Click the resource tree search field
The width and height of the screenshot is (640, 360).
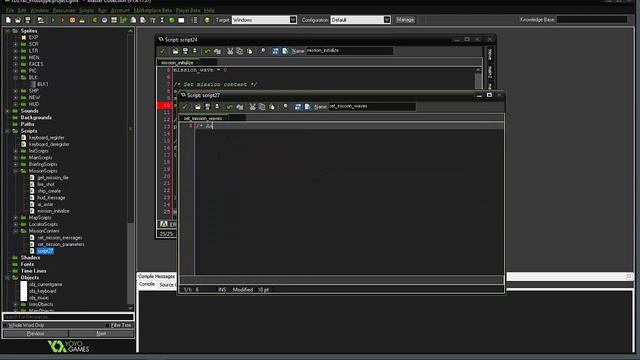68,317
